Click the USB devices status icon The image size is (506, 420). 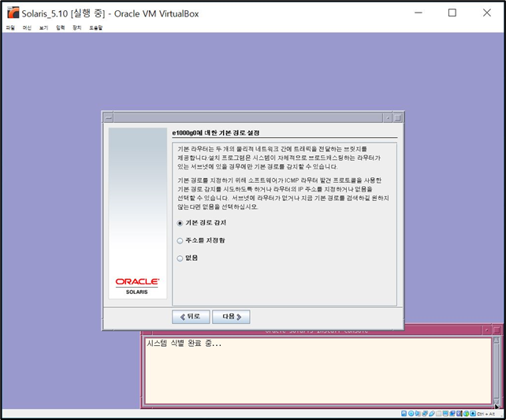pyautogui.click(x=432, y=414)
